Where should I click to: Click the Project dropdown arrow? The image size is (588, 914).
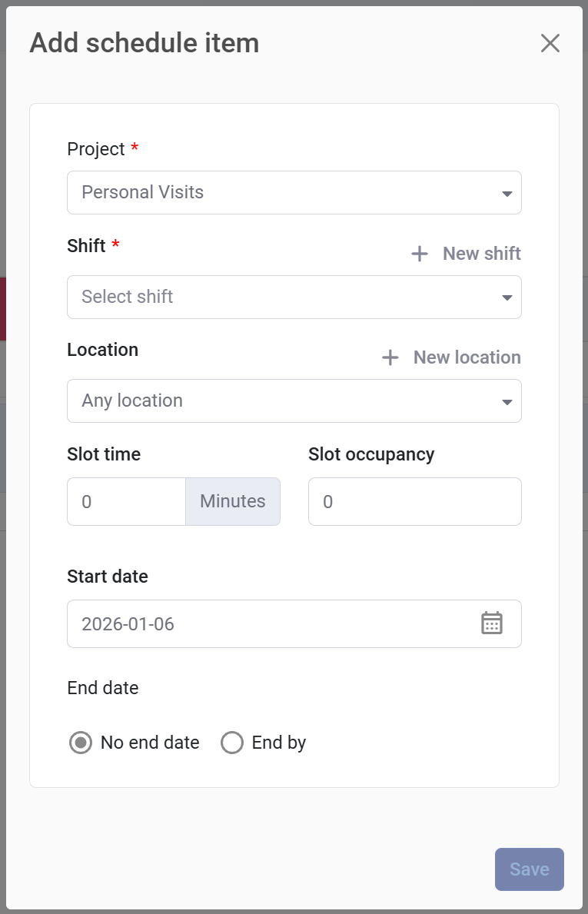tap(507, 194)
